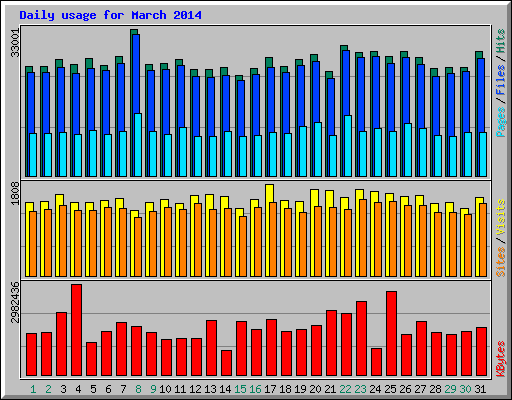This screenshot has width=512, height=400.
Task: Click the KBytes legend label
Action: pos(501,359)
